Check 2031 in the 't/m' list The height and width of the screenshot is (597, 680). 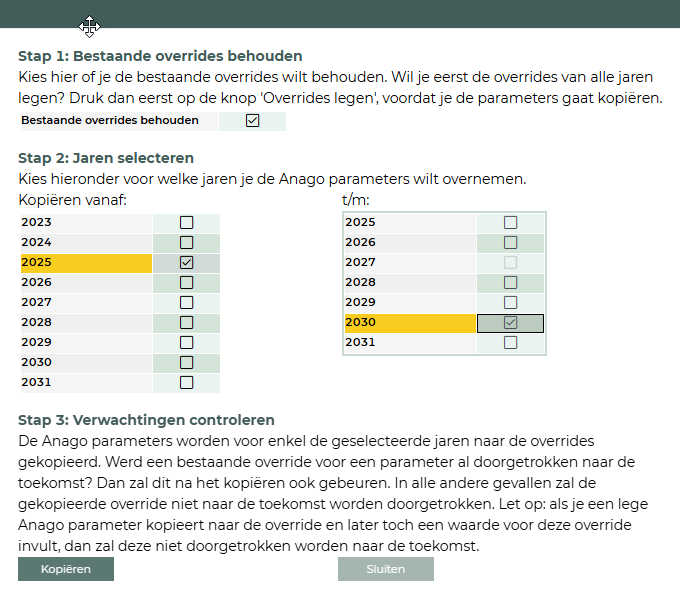(x=511, y=342)
